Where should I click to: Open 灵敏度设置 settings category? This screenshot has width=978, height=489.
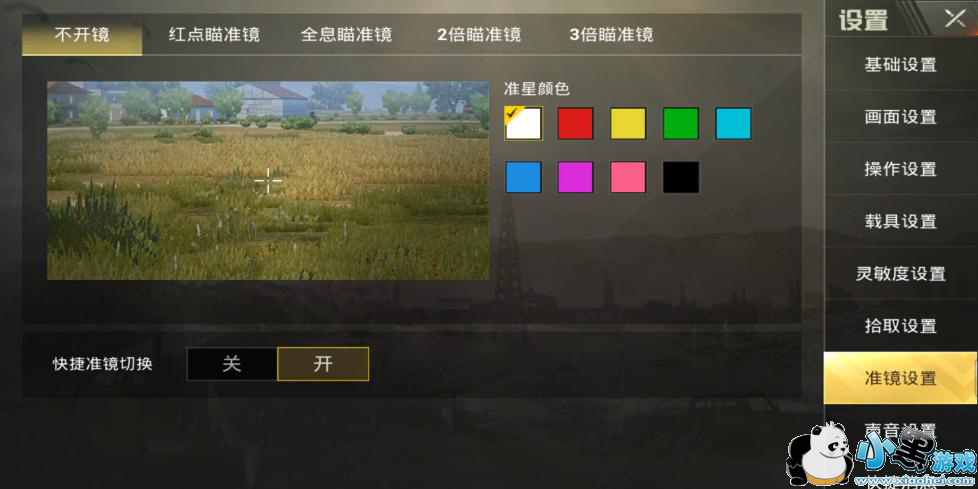coord(901,273)
